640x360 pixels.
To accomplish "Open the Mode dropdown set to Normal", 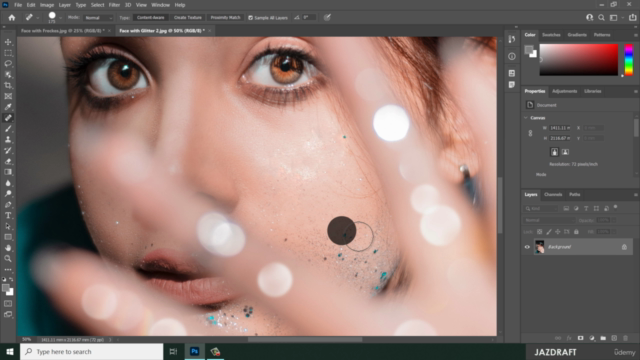I will tap(98, 18).
